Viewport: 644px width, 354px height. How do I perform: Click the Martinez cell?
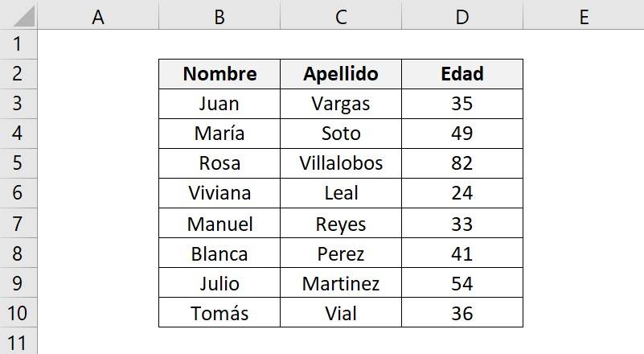click(341, 283)
